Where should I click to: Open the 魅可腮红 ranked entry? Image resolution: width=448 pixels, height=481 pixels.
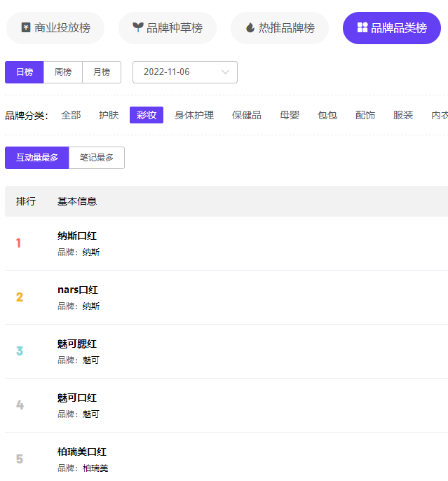pos(77,344)
